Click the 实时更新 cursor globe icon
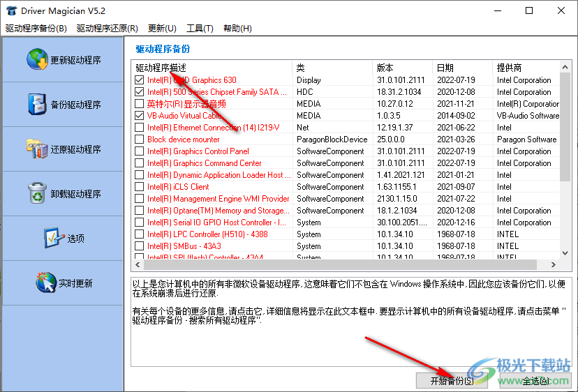The height and width of the screenshot is (392, 578). pos(46,282)
